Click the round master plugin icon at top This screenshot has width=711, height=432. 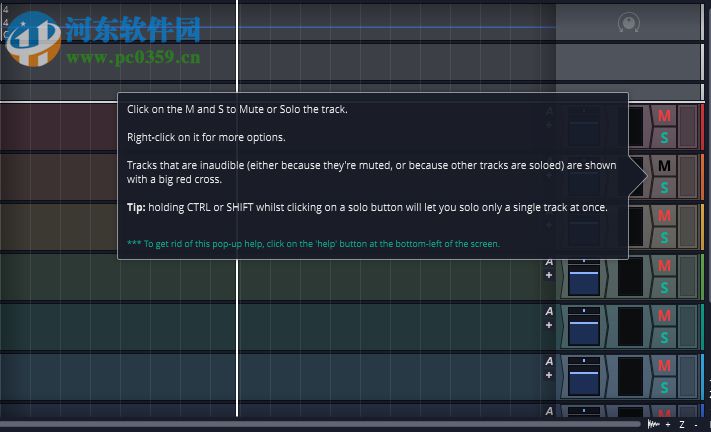(x=628, y=22)
